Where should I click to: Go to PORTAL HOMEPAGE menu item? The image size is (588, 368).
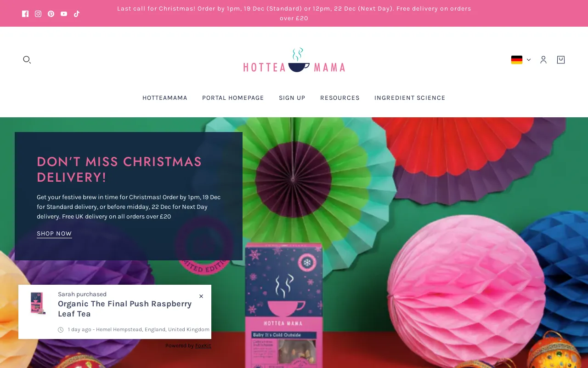(233, 98)
